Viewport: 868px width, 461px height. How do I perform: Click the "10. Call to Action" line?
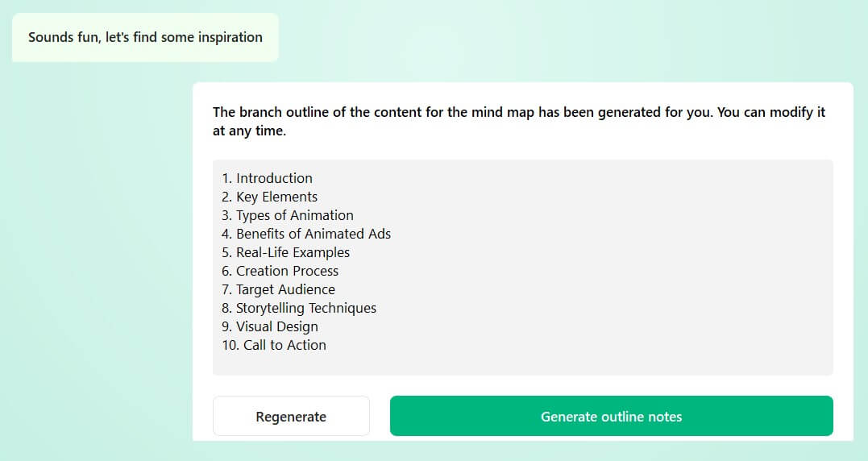click(x=274, y=345)
